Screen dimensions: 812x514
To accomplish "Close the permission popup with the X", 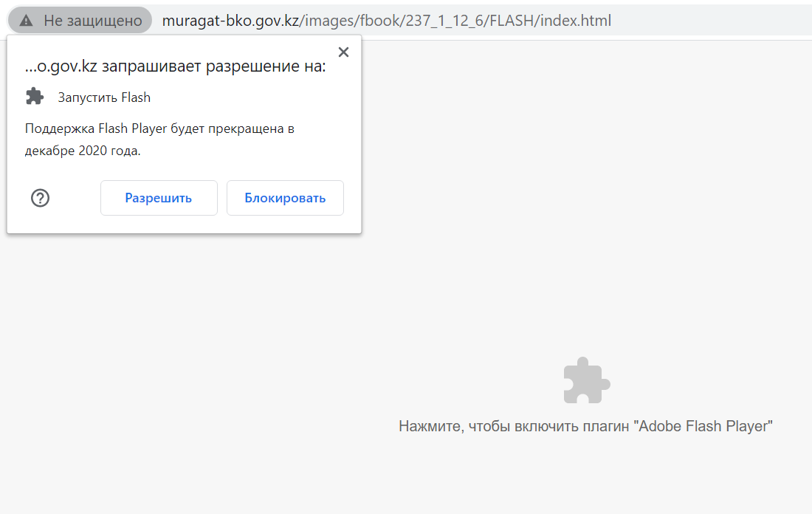I will (x=343, y=52).
